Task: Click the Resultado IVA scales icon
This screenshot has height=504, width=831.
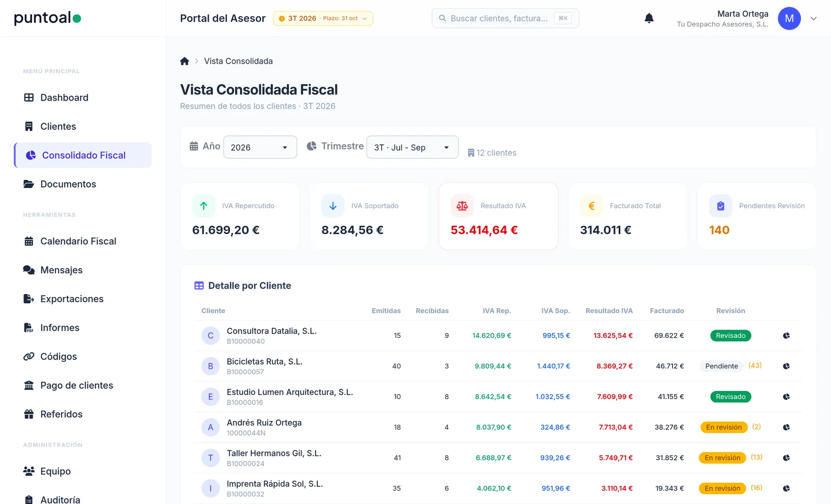Action: click(x=462, y=206)
